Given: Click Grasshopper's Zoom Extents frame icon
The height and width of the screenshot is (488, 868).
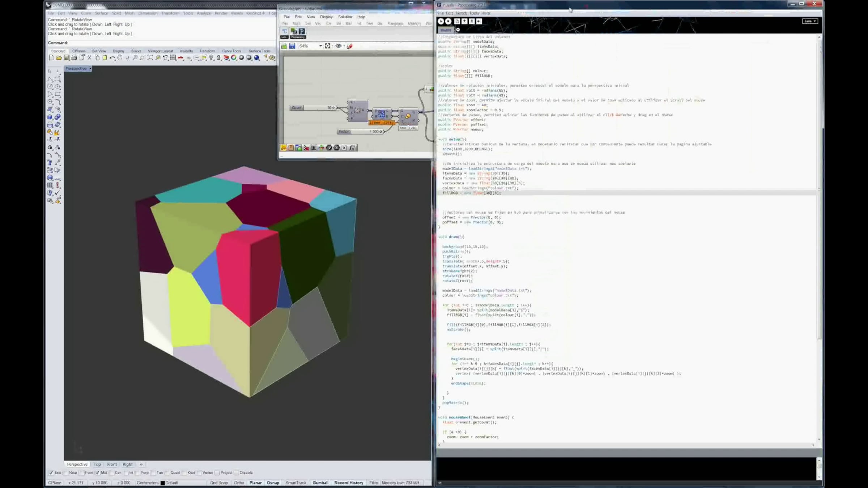Looking at the screenshot, I should coord(328,46).
